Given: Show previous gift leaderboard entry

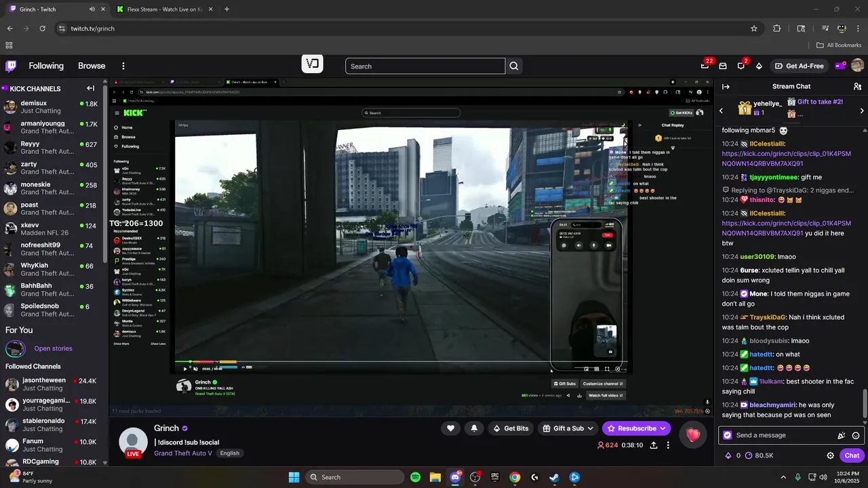Looking at the screenshot, I should pyautogui.click(x=722, y=110).
